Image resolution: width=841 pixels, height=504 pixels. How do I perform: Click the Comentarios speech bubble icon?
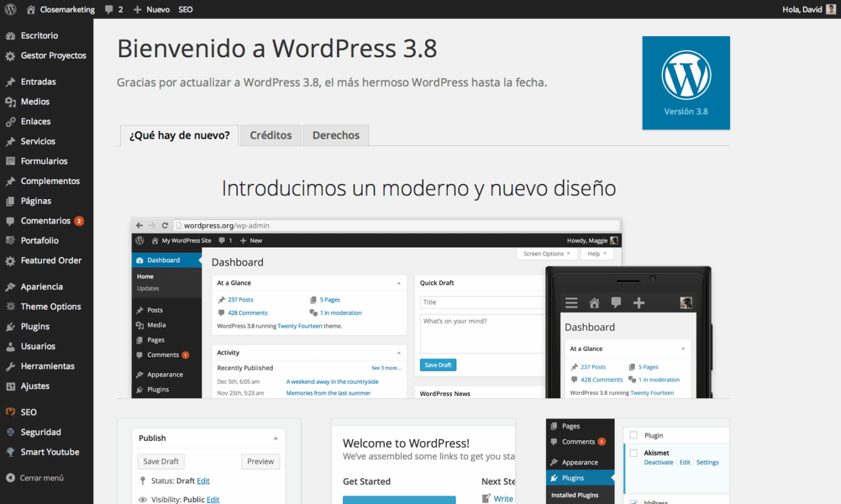(10, 221)
